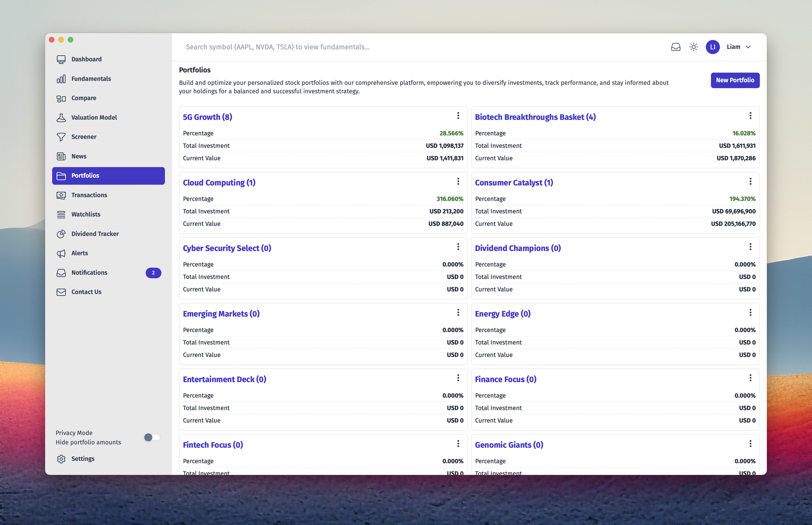Click the New Portfolio button
This screenshot has height=525, width=812.
[x=735, y=80]
